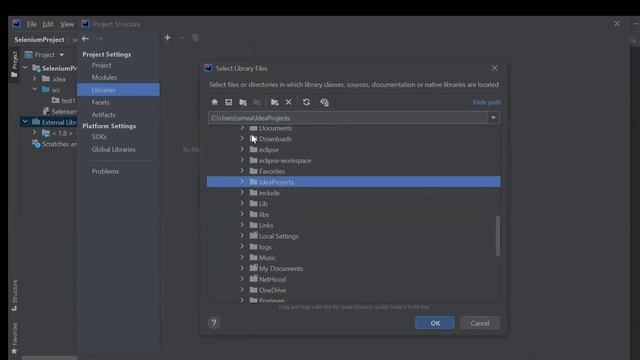640x360 pixels.
Task: Click the Show hidden files toolbar icon
Action: click(x=324, y=102)
